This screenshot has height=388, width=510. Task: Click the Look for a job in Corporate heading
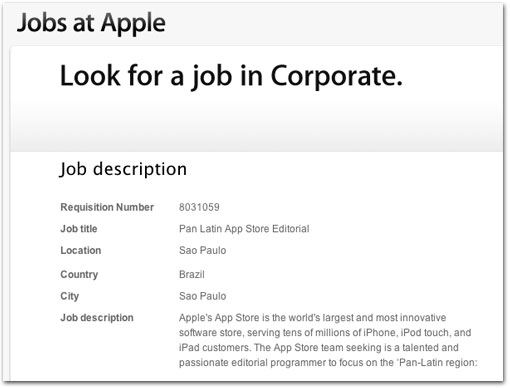[x=231, y=77]
